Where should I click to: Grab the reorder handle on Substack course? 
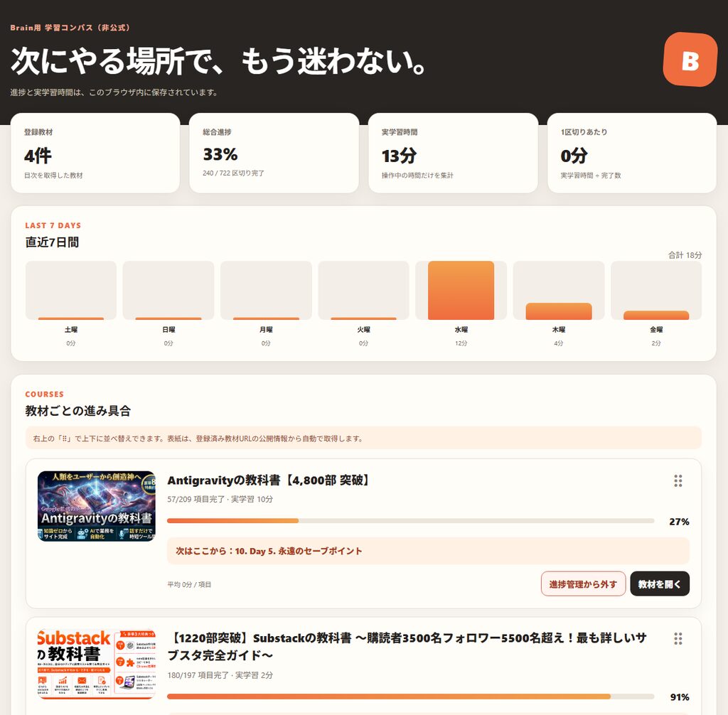click(x=678, y=638)
